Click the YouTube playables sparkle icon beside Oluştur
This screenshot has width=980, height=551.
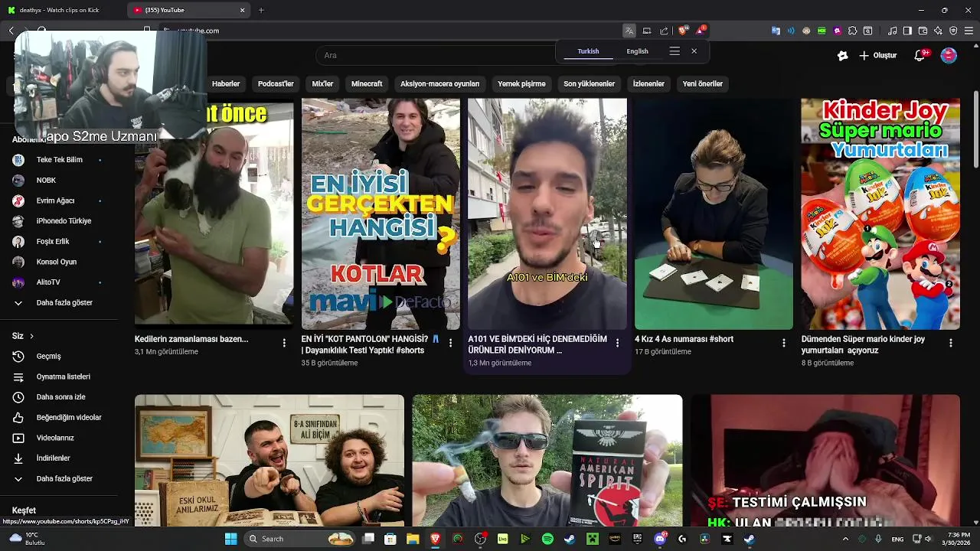[x=843, y=55]
